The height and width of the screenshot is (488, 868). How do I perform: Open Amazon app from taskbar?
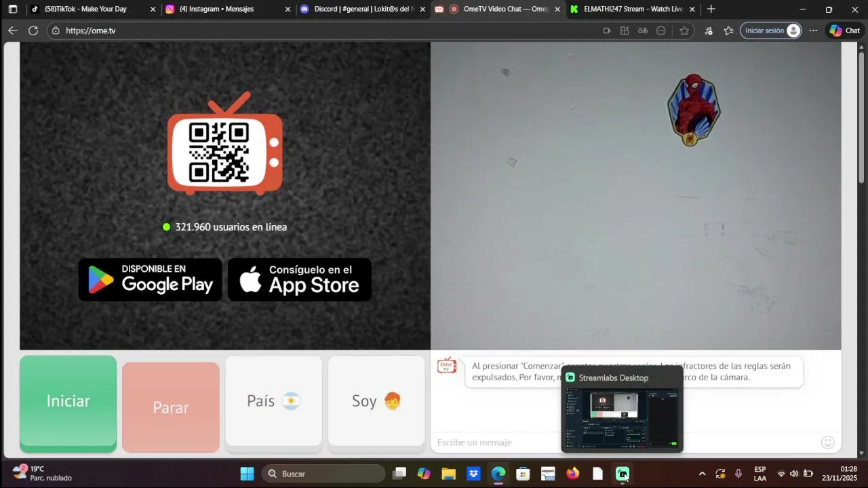tap(548, 474)
